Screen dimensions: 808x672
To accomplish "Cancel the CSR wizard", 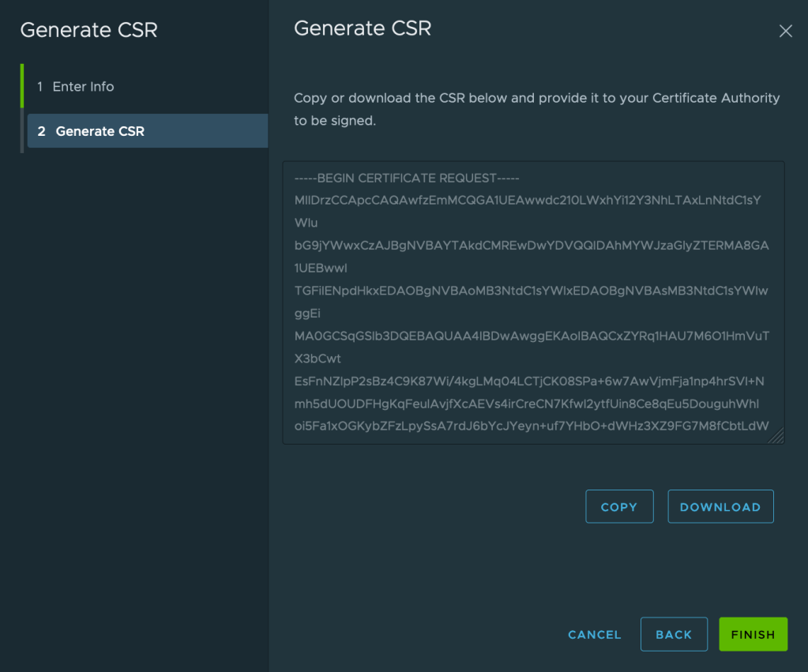I will (594, 634).
